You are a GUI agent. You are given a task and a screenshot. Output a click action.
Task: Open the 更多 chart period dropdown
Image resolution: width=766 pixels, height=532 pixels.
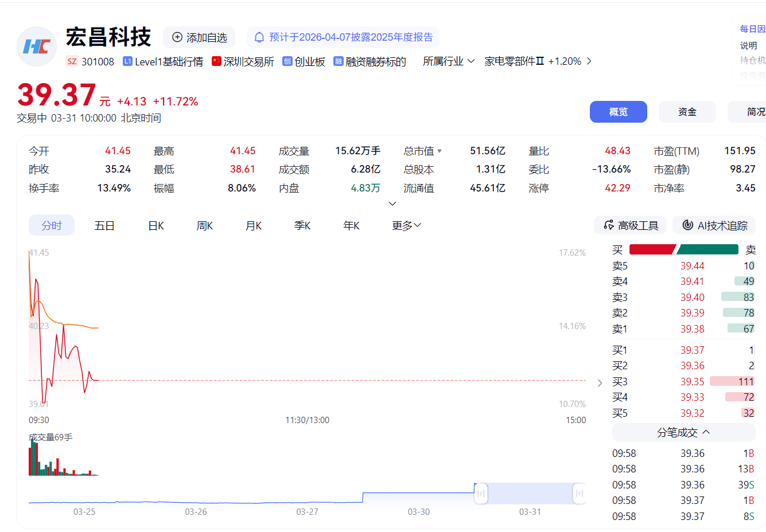pyautogui.click(x=406, y=225)
